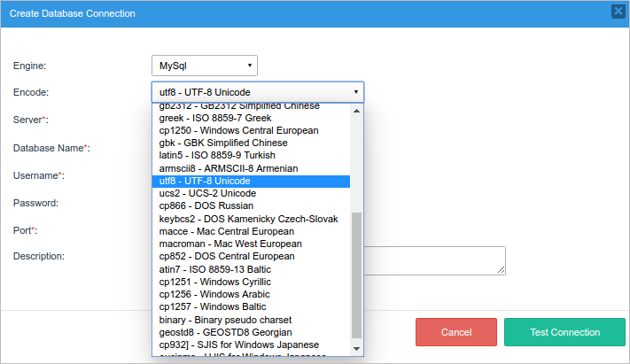Select macroman - Mac West European
Viewport: 630px width, 364px height.
pos(230,244)
